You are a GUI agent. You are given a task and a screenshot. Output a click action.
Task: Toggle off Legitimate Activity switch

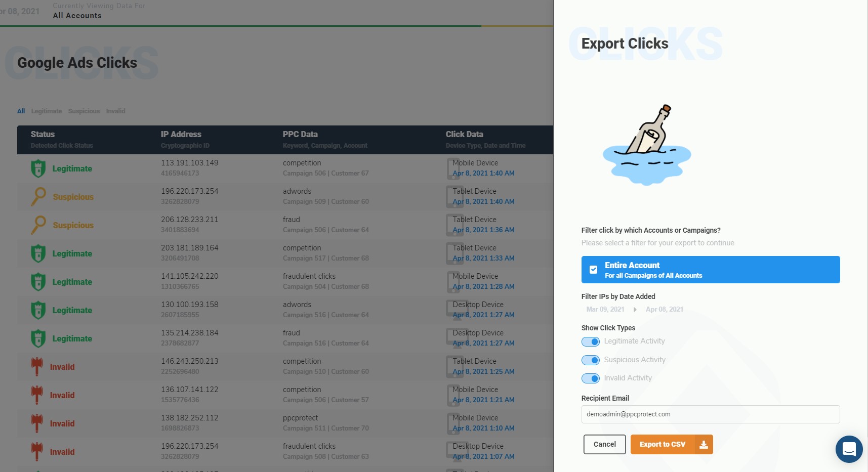(x=591, y=341)
